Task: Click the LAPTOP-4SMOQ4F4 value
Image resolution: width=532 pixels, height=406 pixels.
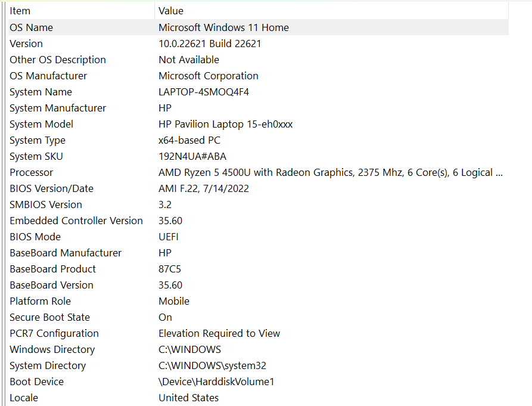Action: coord(204,92)
